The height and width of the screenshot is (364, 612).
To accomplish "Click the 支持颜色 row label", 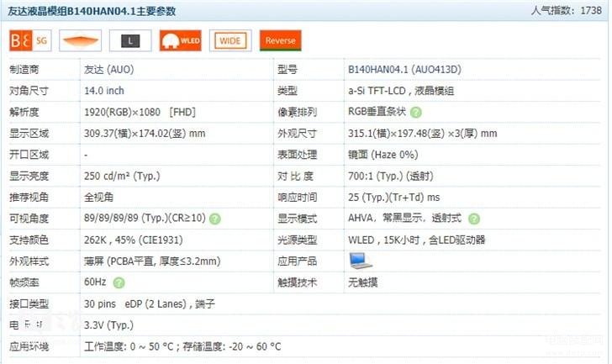I will point(29,240).
